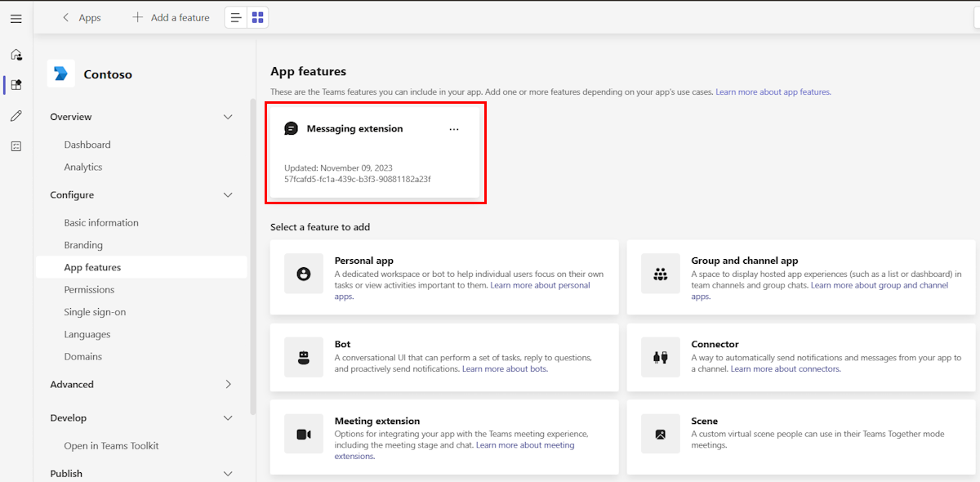Switch to grid view of app features

pos(257,17)
